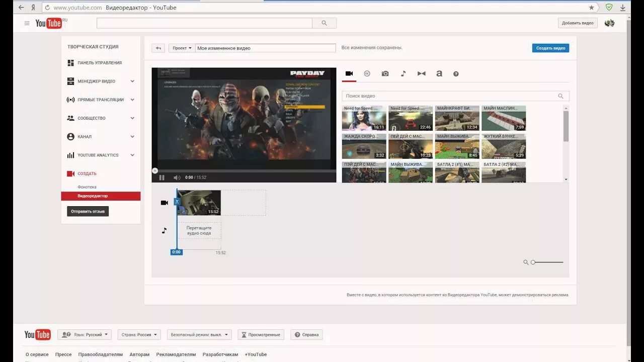Viewport: 644px width, 362px height.
Task: Select the 0:00 timeline playhead marker
Action: (x=176, y=252)
